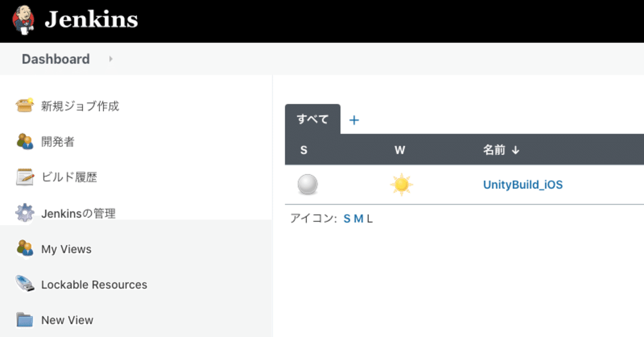Click the gray build status ball

(x=307, y=185)
